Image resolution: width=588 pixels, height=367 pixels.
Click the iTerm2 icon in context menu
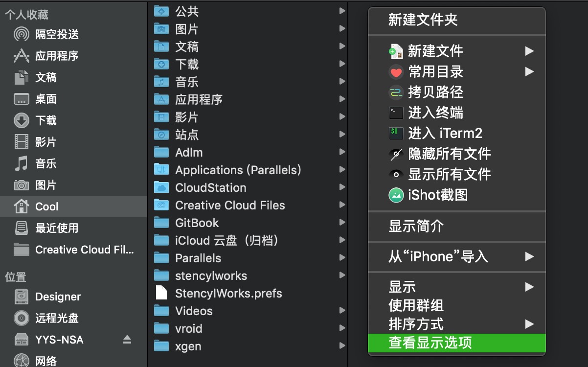click(x=396, y=133)
